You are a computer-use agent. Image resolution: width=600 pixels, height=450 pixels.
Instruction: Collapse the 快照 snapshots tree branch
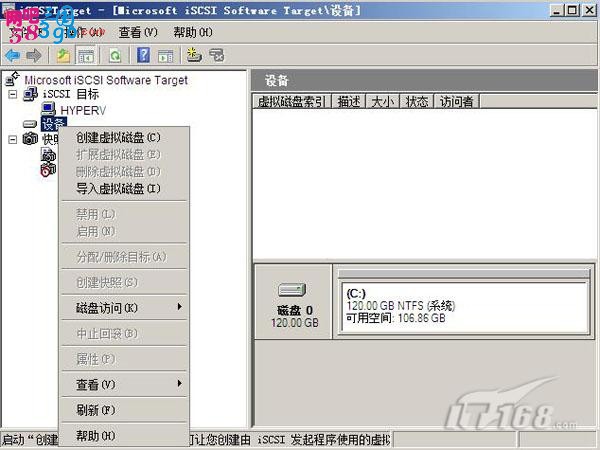13,139
